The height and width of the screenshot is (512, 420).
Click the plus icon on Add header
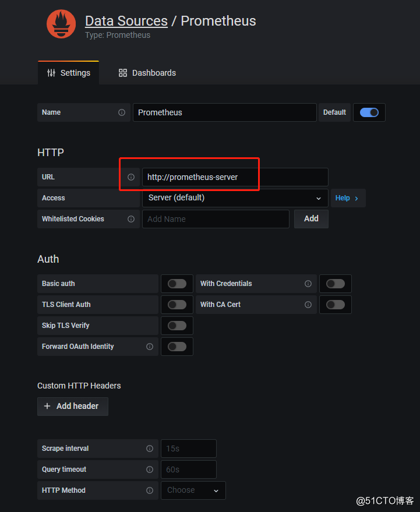point(47,406)
